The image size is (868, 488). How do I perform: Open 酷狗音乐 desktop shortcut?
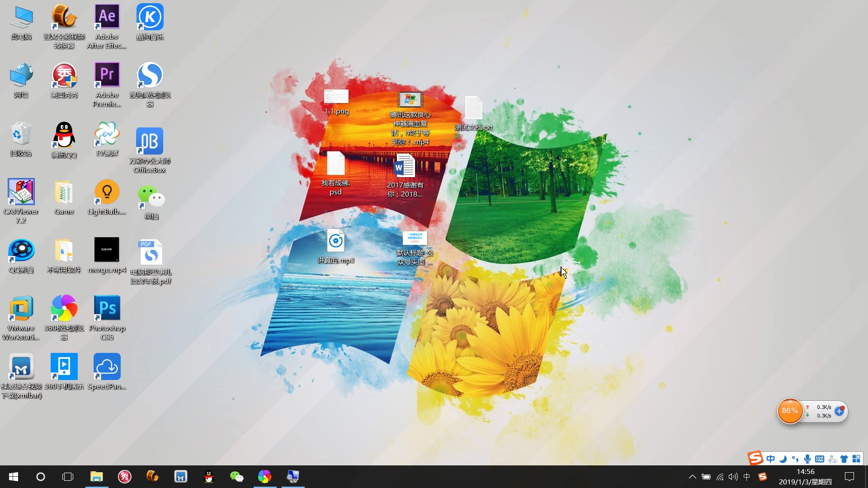pos(150,22)
